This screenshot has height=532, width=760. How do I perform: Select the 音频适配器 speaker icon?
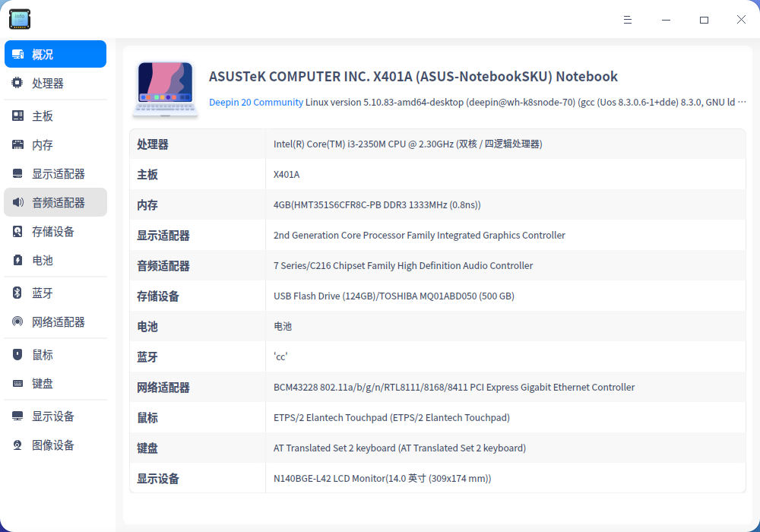pyautogui.click(x=17, y=202)
